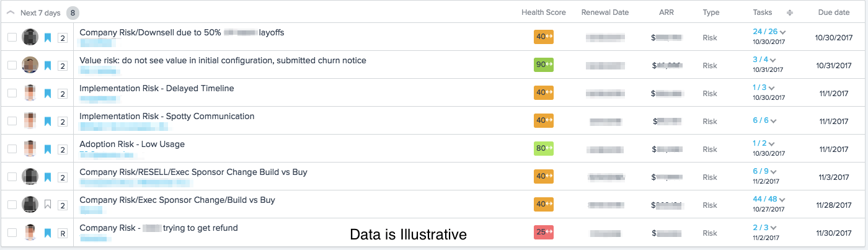The width and height of the screenshot is (868, 250).
Task: Click owner avatar on Company Risk/RESELL row
Action: [30, 177]
